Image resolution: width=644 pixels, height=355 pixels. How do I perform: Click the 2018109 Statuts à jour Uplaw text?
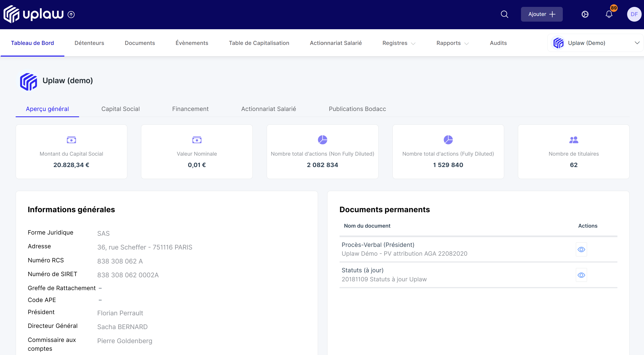[384, 279]
